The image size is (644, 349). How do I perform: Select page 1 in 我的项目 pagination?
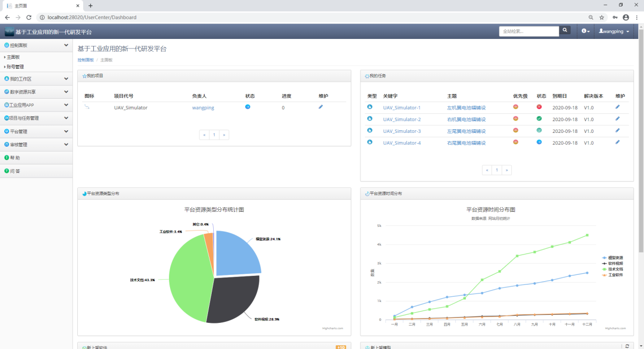[x=214, y=135]
